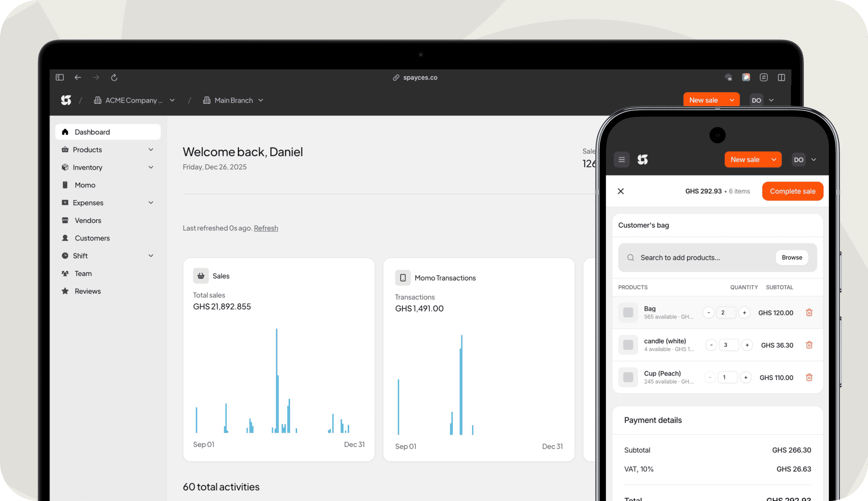Click the Complete sale button
Viewport: 868px width, 501px height.
(x=792, y=191)
